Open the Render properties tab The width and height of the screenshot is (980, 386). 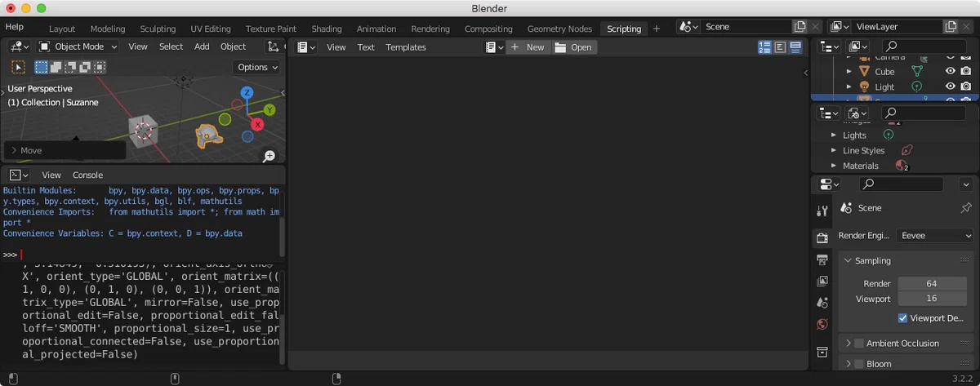(x=822, y=238)
